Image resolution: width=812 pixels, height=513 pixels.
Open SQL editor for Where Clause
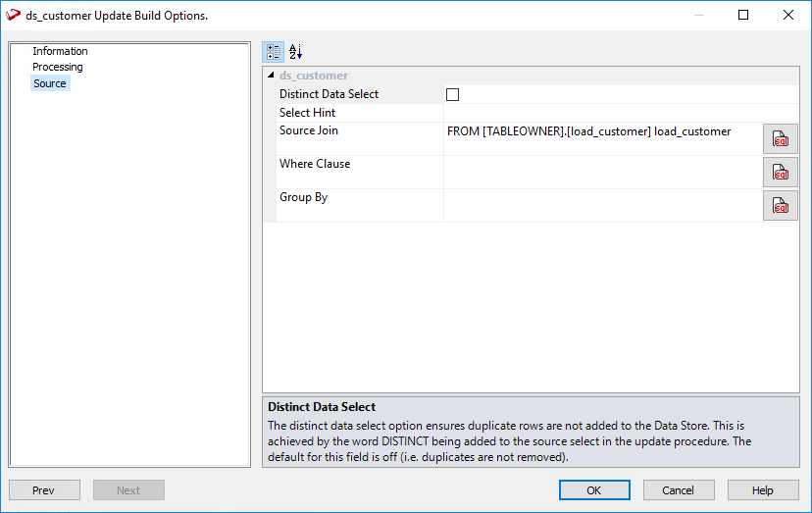[781, 173]
